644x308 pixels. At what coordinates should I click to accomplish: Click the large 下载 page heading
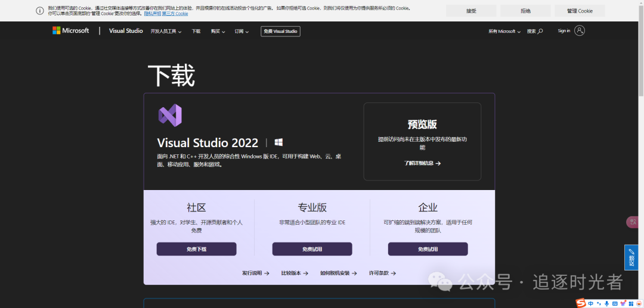171,76
